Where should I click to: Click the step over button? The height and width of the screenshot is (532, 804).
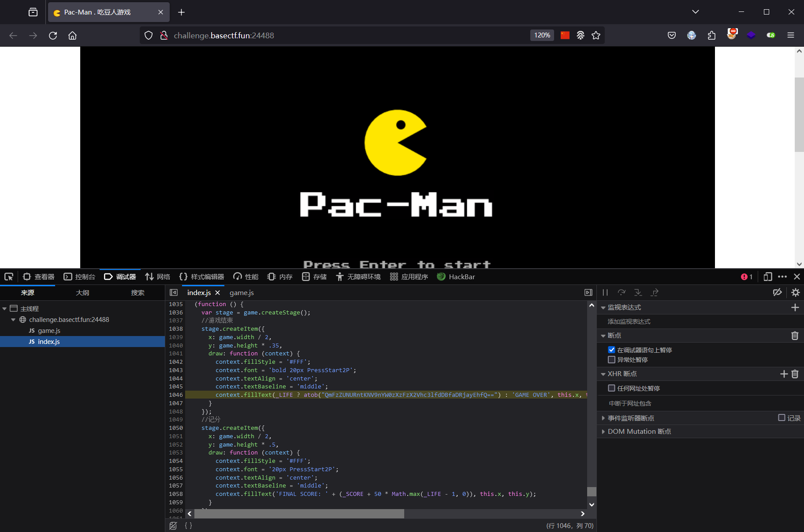(622, 292)
